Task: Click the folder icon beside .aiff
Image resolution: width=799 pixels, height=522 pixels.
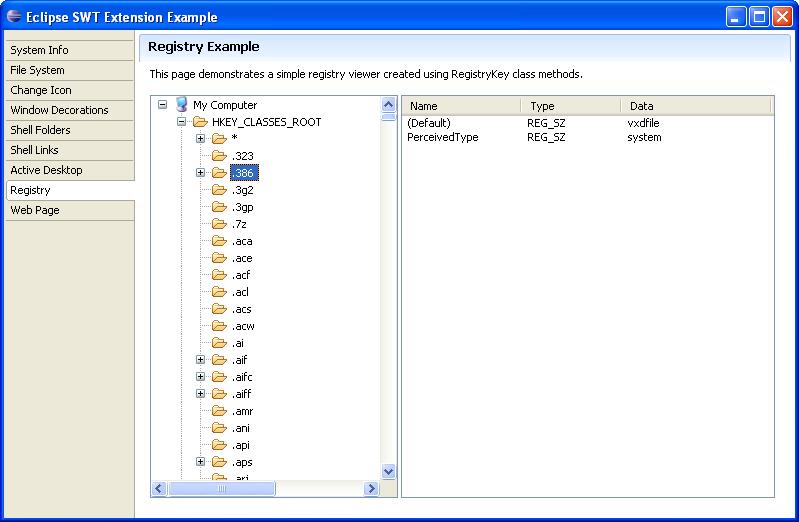Action: click(x=219, y=394)
